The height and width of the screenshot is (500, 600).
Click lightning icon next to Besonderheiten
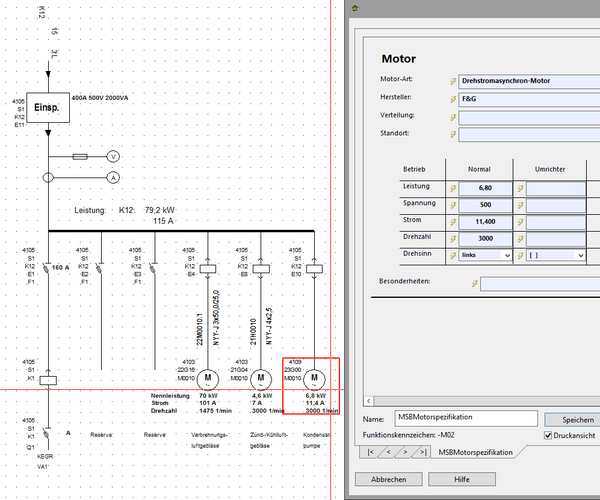[x=474, y=284]
